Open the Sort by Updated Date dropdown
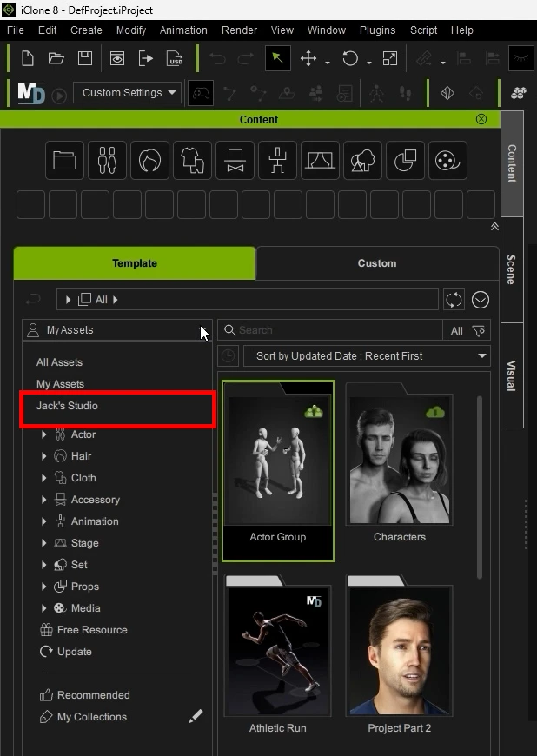The width and height of the screenshot is (537, 756). [366, 355]
